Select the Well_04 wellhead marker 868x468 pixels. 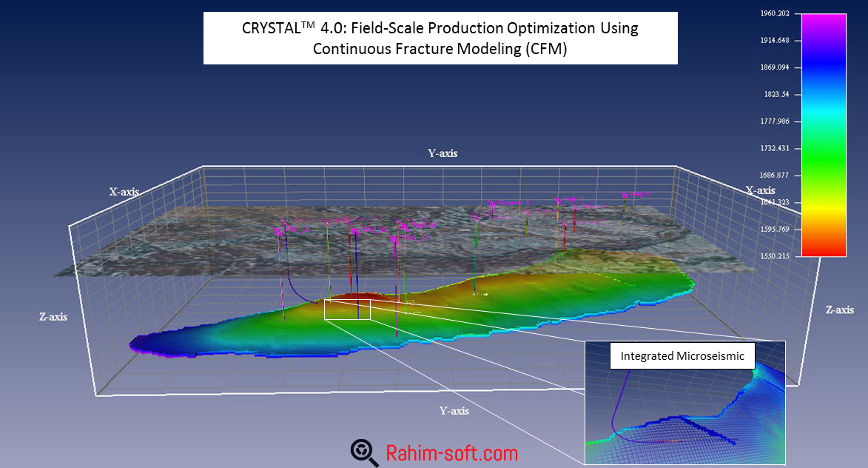click(405, 227)
